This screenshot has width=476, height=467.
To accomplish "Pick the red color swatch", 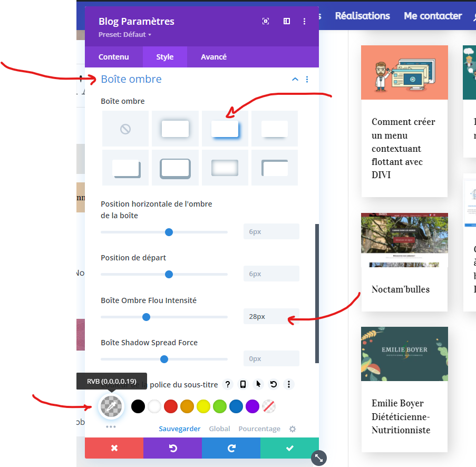I will (170, 406).
